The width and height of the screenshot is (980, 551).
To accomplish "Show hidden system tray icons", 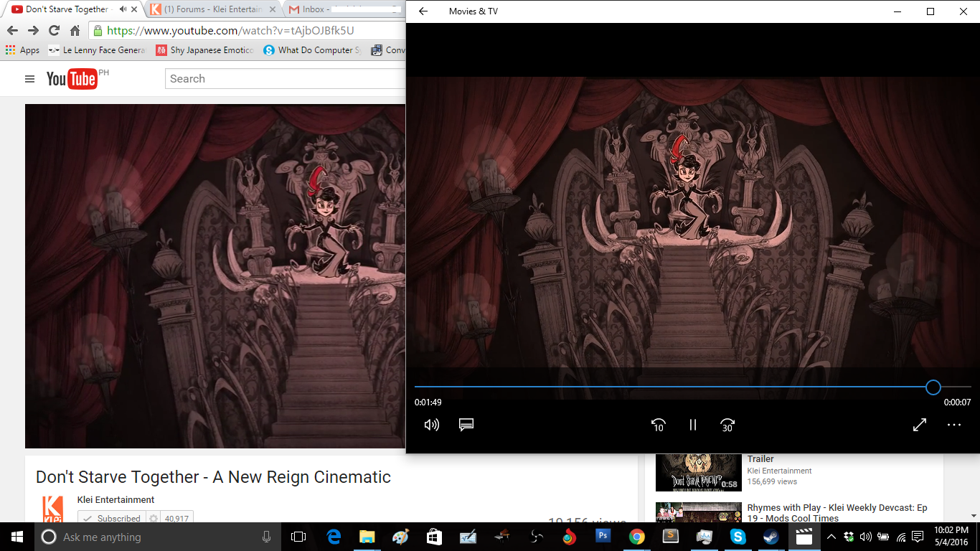I will [x=831, y=537].
